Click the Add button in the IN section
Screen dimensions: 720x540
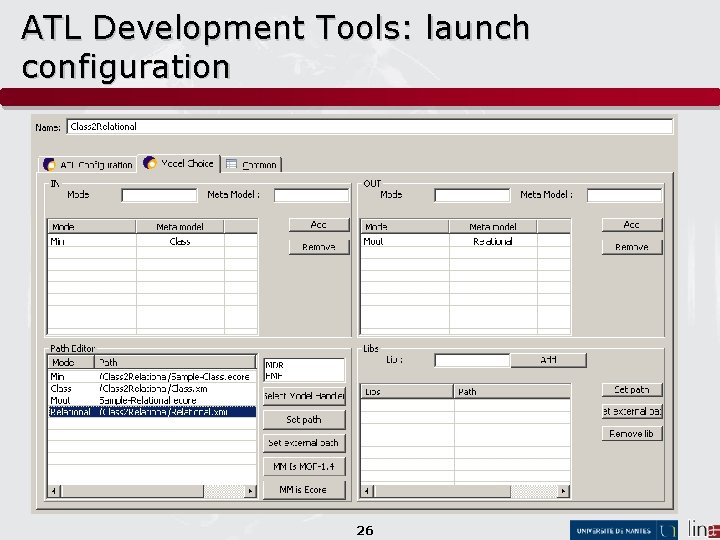[319, 225]
